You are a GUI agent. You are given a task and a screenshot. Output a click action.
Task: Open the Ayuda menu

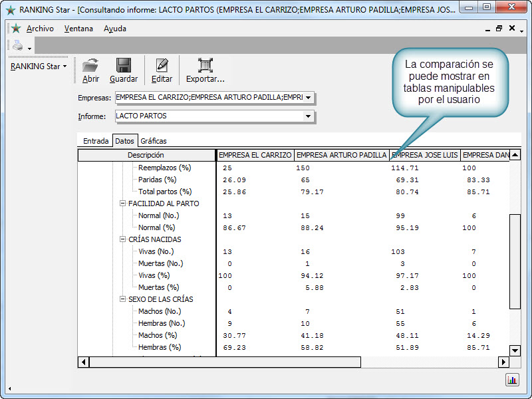tap(115, 29)
